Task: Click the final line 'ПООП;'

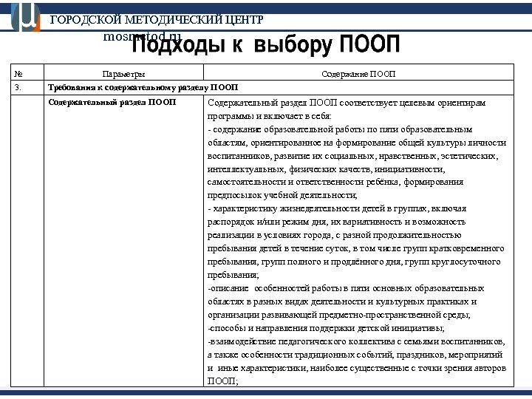Action: [223, 381]
